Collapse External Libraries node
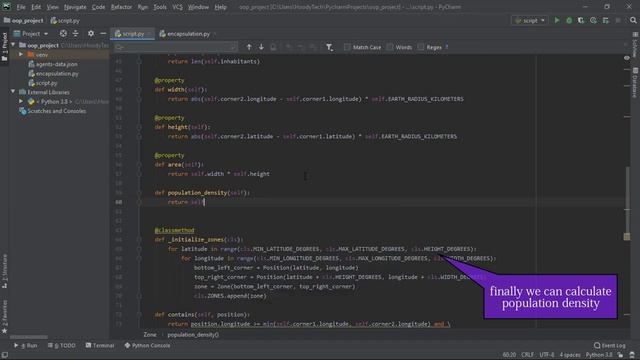This screenshot has width=640, height=360. click(13, 92)
